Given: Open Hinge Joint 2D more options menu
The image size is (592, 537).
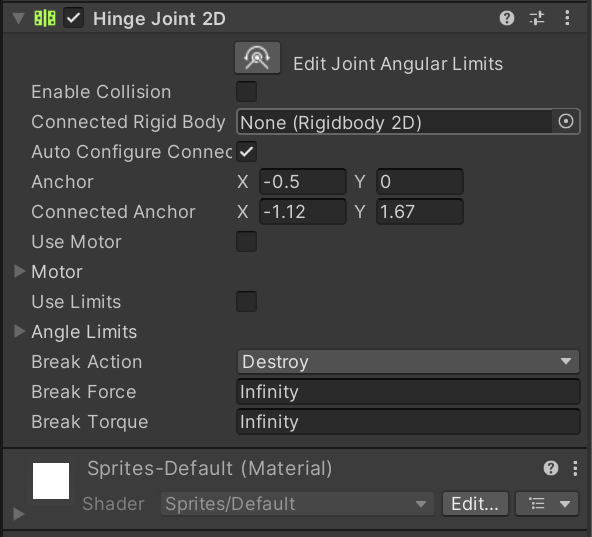Looking at the screenshot, I should (567, 18).
